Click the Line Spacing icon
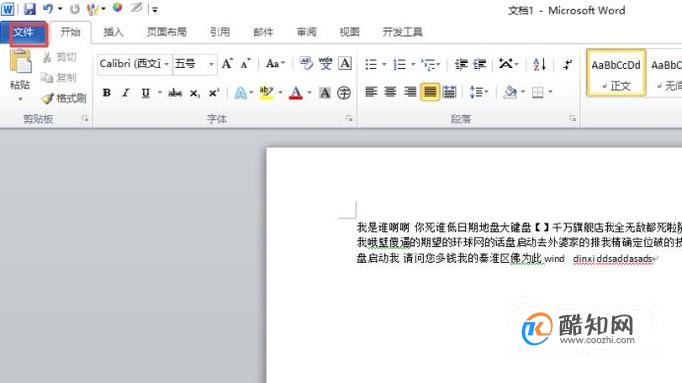682x383 pixels. 476,92
